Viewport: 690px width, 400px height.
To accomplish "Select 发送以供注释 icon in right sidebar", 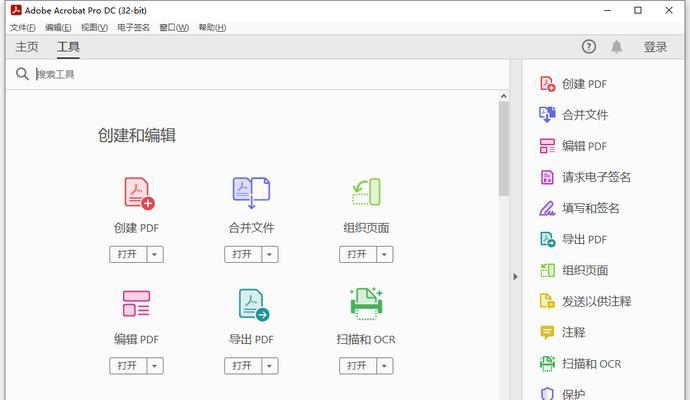I will coord(547,301).
